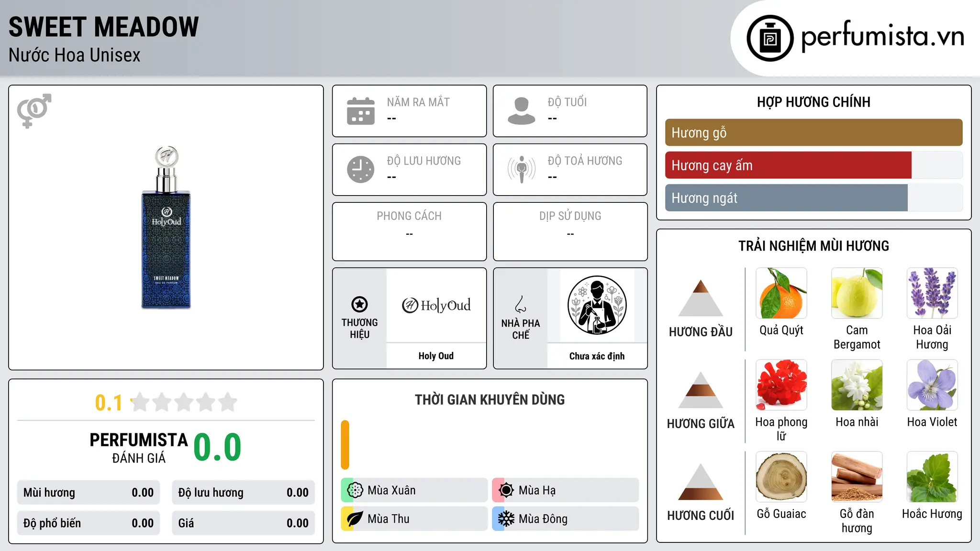The image size is (980, 551).
Task: Click the sillage icon for Độ Toả Hương
Action: 521,169
